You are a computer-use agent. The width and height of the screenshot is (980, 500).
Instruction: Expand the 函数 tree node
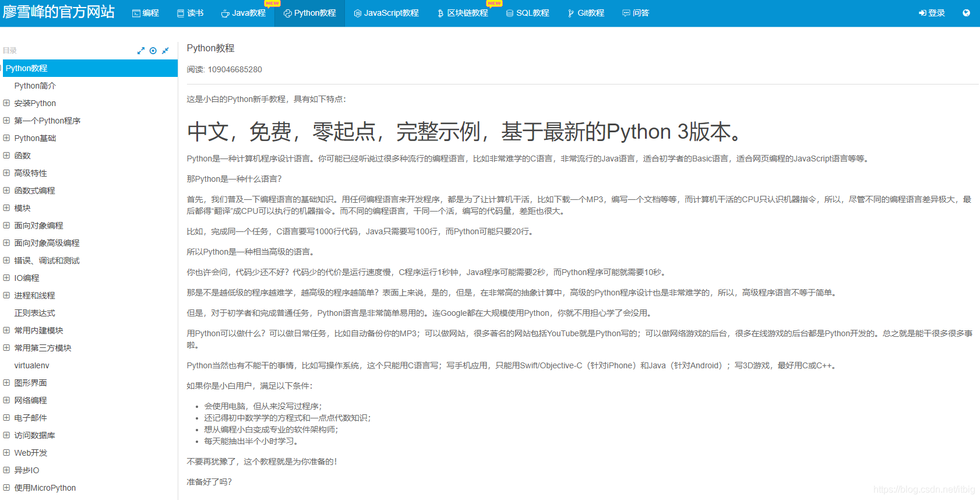pos(6,155)
